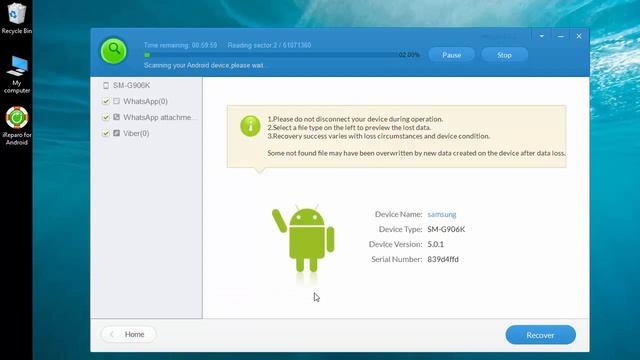Click 'Scanning your Android device' status text
Screen dimensions: 640x360
pyautogui.click(x=204, y=65)
